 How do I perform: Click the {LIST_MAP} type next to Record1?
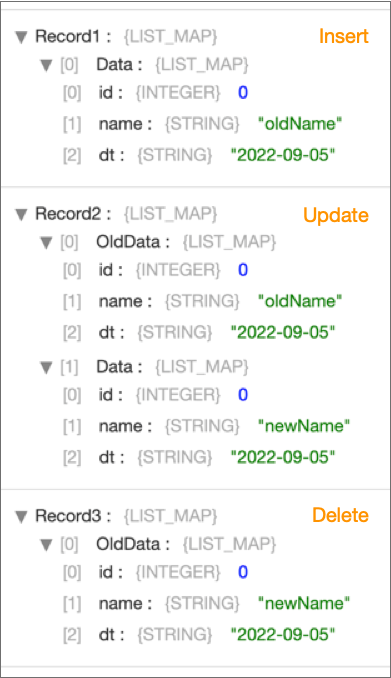(x=170, y=37)
